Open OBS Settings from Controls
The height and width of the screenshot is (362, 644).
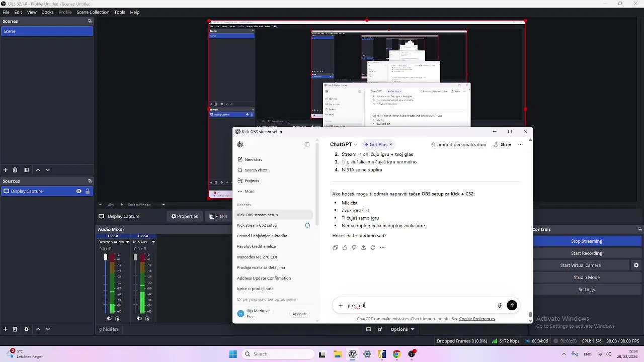pyautogui.click(x=586, y=290)
